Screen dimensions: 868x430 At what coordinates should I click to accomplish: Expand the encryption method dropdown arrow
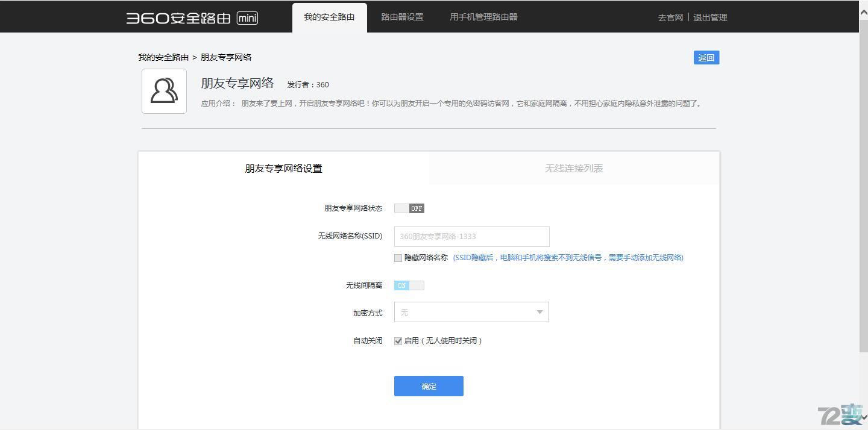pyautogui.click(x=539, y=312)
